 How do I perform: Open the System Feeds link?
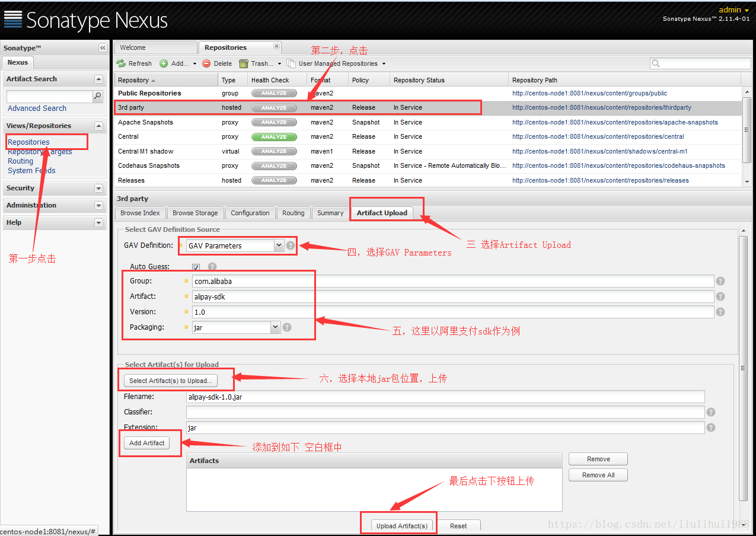[x=31, y=171]
